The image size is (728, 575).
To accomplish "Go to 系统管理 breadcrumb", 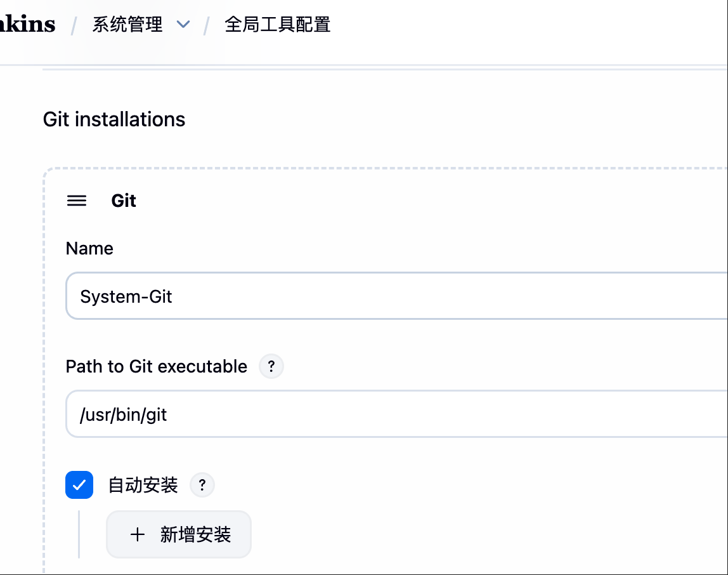I will pos(127,25).
